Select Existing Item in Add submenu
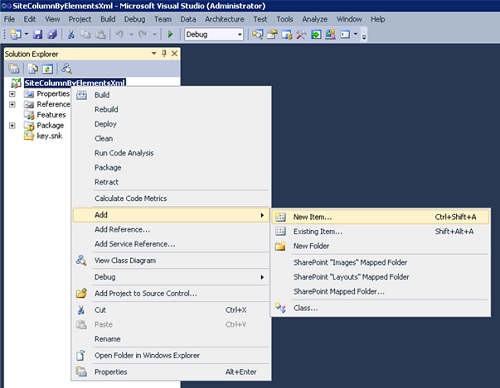This screenshot has height=388, width=500. pos(380,231)
